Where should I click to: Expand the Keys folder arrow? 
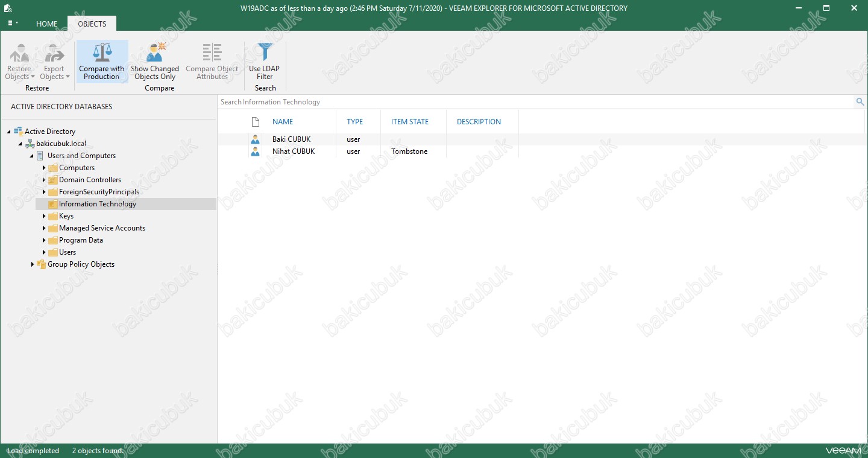point(43,216)
